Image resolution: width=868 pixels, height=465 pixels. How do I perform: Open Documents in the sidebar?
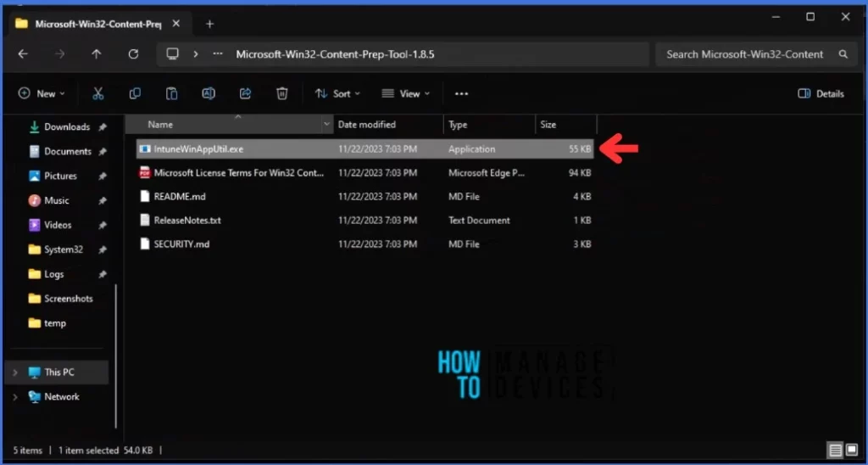[x=68, y=151]
